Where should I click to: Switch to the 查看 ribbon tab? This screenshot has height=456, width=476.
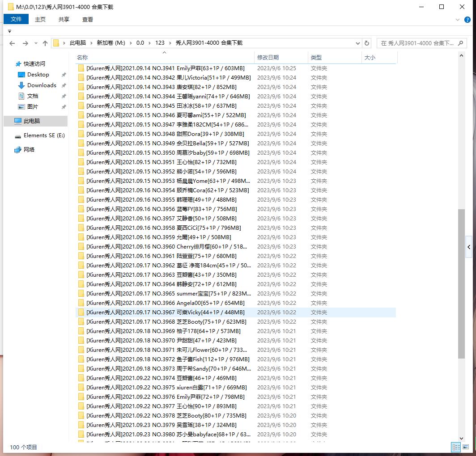click(88, 19)
